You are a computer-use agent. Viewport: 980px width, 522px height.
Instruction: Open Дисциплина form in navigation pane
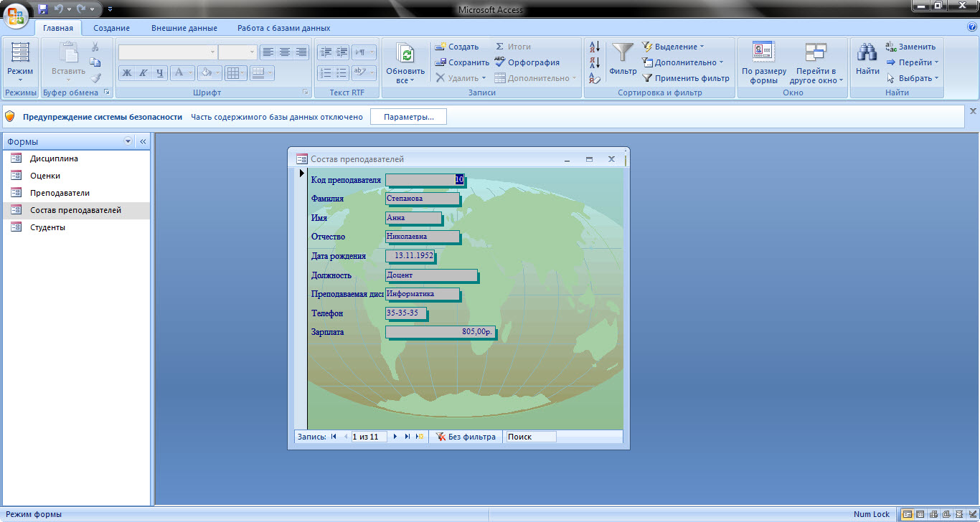pyautogui.click(x=76, y=158)
